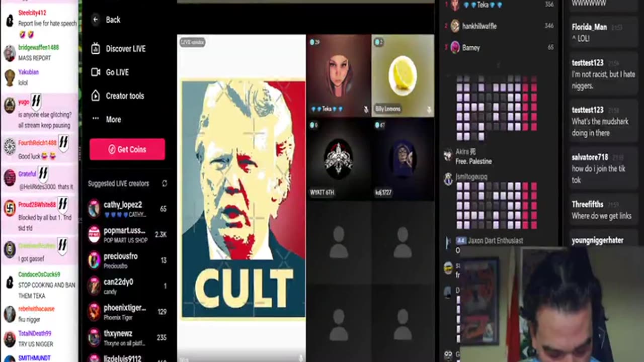
Task: Click the Jaxon Dart Enthusiast username
Action: point(496,241)
